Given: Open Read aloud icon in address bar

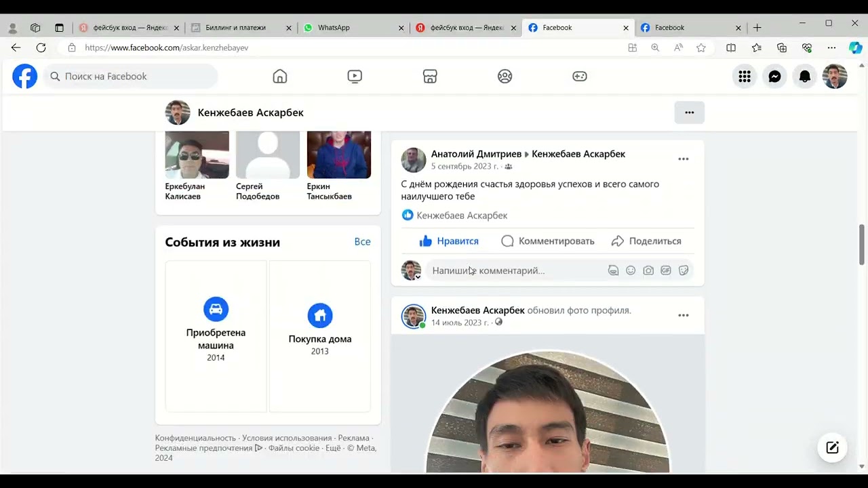Looking at the screenshot, I should click(x=678, y=48).
